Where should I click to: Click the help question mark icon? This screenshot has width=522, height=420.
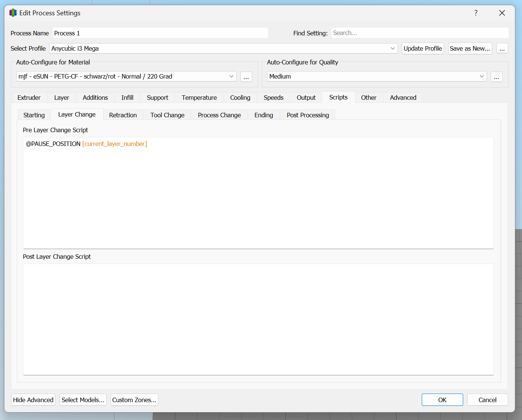click(x=476, y=13)
